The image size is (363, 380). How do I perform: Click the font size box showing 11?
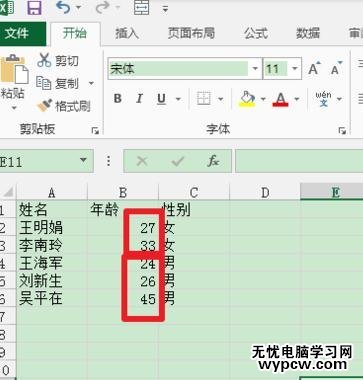pos(276,69)
